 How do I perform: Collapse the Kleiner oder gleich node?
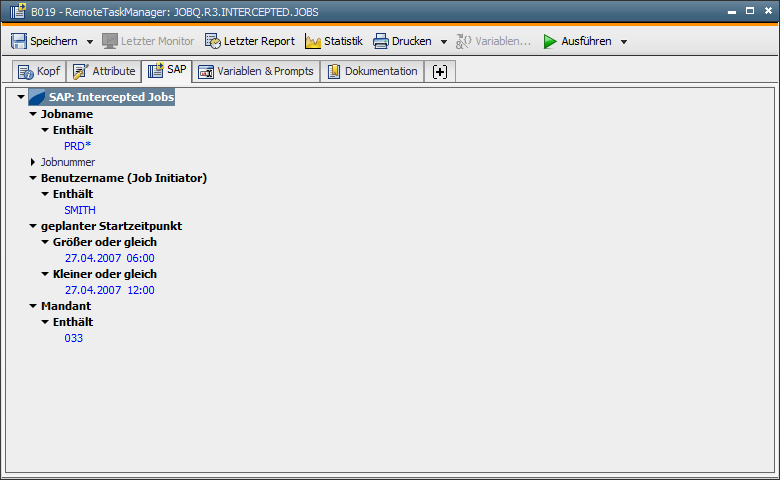(45, 274)
